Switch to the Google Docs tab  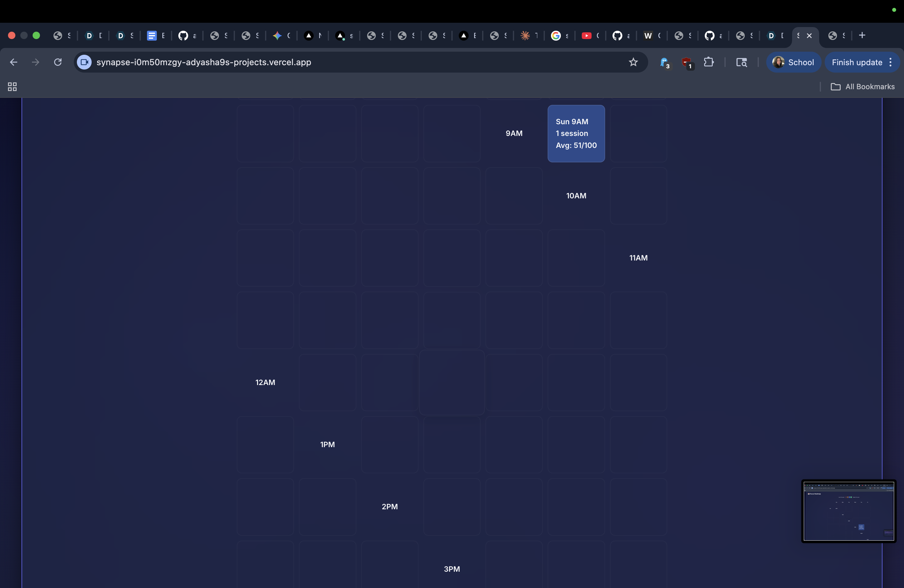[152, 36]
